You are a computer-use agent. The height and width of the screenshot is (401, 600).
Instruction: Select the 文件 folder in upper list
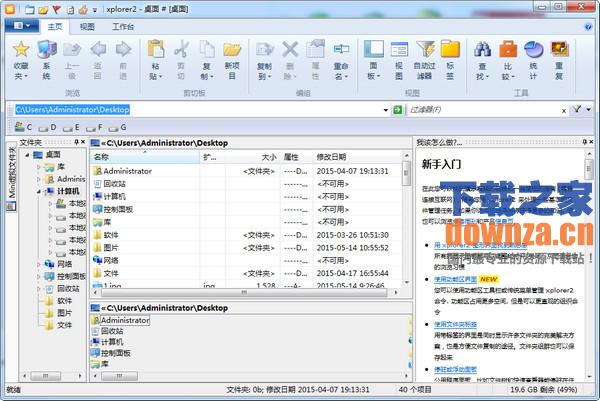[247, 273]
